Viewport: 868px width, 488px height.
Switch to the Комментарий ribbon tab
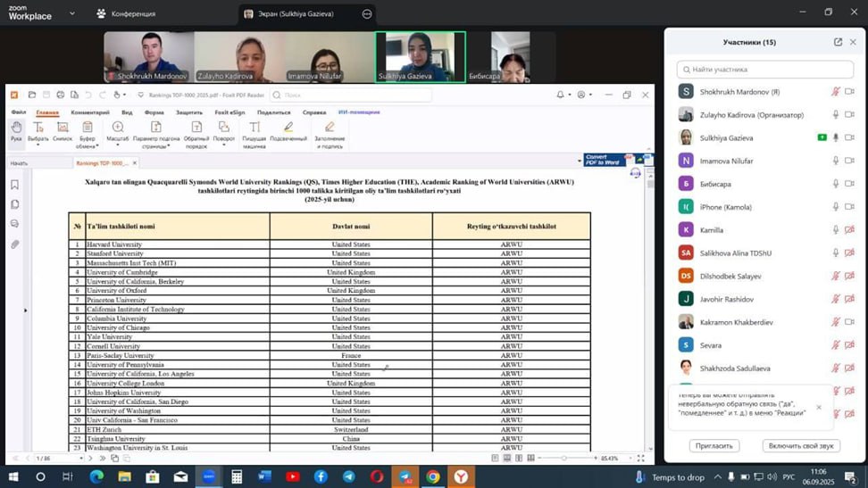click(90, 112)
